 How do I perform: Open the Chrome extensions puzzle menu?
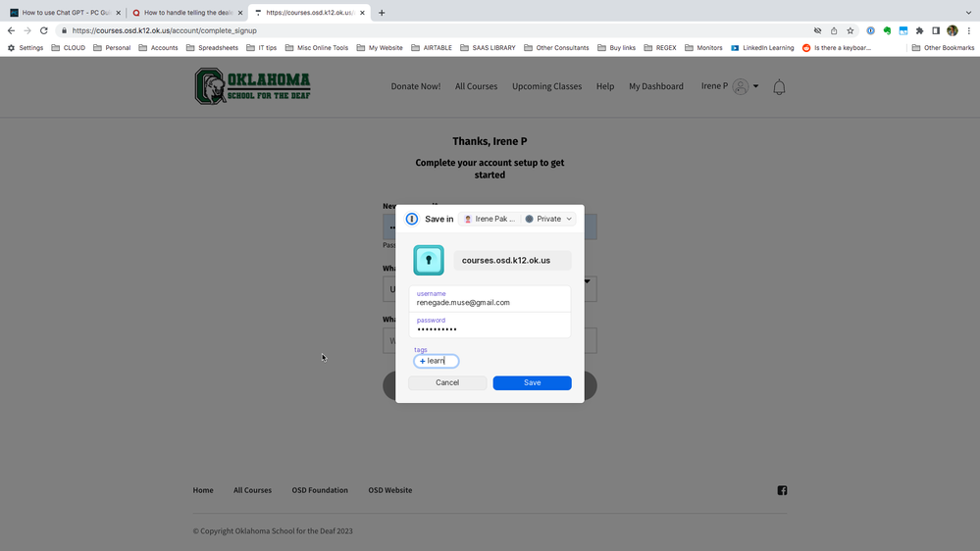(x=919, y=30)
